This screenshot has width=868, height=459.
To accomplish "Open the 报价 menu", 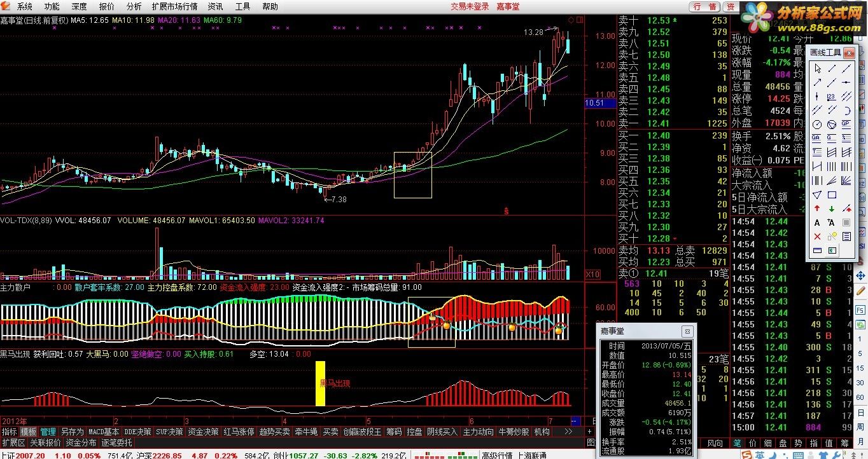I will (107, 6).
